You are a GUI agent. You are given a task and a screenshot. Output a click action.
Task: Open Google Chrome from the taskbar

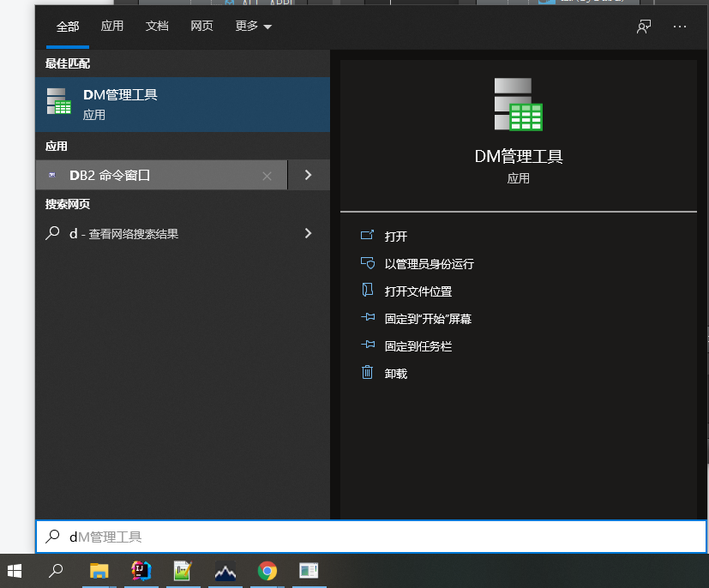267,571
